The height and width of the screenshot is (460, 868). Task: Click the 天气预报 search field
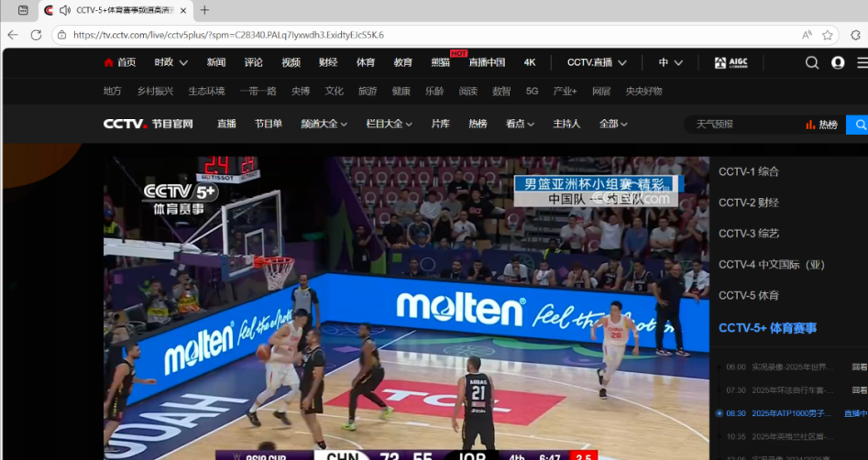point(742,125)
